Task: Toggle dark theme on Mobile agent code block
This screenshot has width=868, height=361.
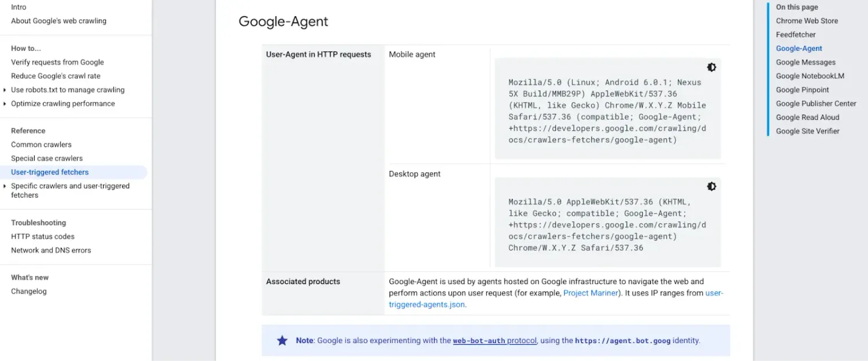Action: 711,67
